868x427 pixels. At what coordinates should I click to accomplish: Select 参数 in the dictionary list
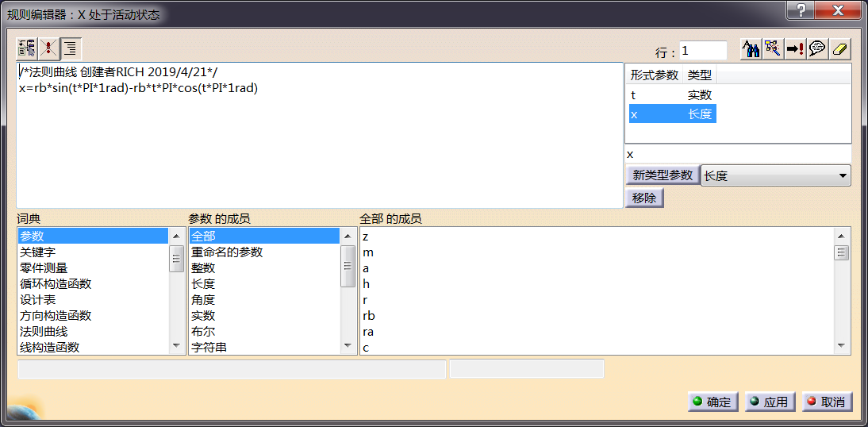pos(93,236)
